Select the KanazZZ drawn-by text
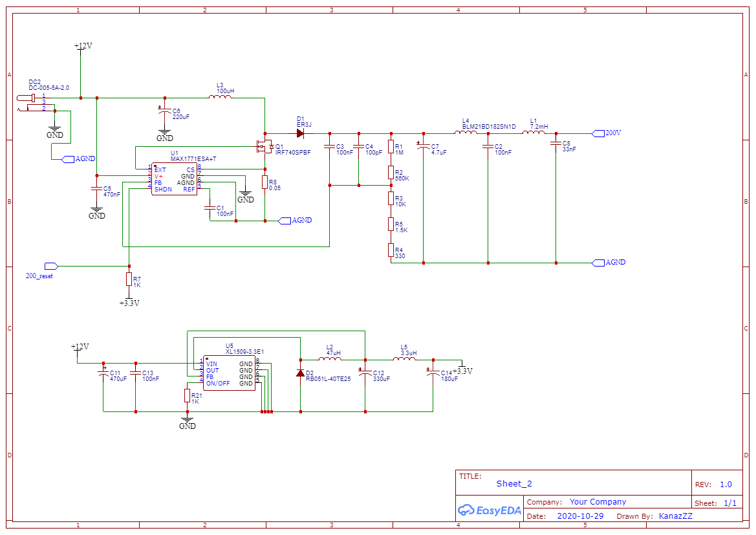Viewport: 756px width, 535px height. 675,516
